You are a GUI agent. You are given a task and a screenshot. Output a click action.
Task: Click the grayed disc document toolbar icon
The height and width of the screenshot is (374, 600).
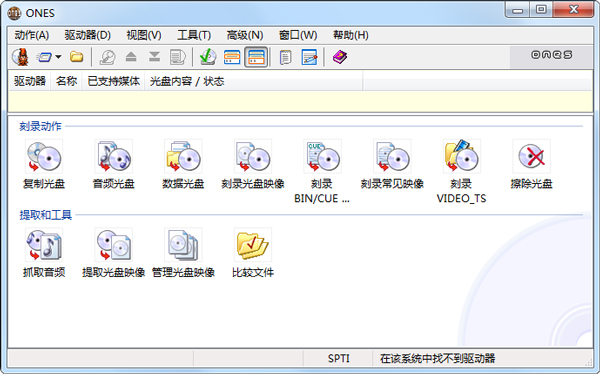pos(178,57)
